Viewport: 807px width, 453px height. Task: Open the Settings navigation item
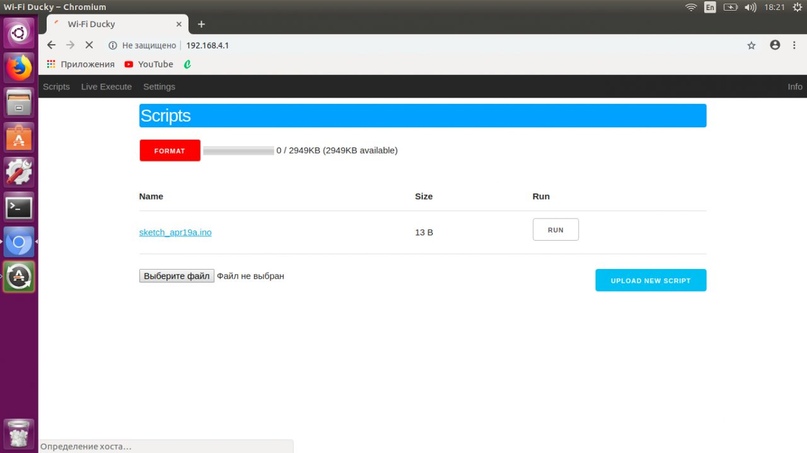point(159,87)
